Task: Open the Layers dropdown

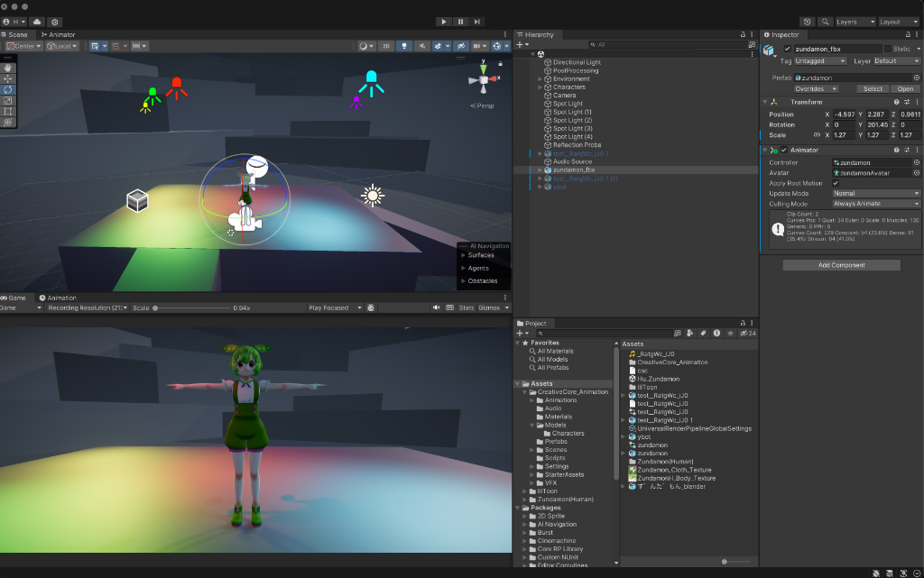Action: tap(855, 22)
